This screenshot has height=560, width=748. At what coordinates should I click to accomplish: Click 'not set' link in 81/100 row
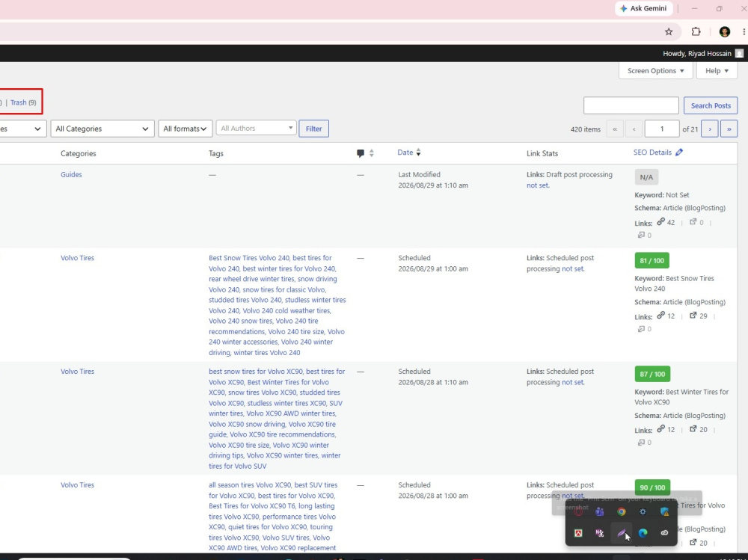pyautogui.click(x=572, y=269)
